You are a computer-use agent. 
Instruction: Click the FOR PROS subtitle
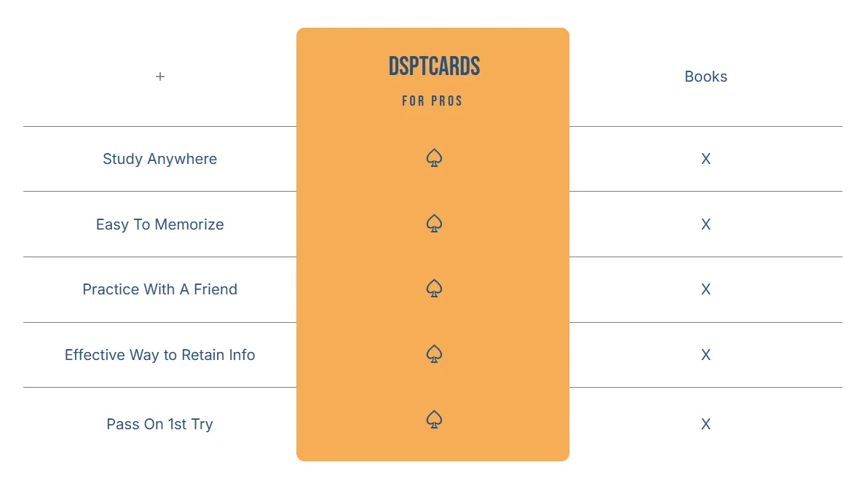(433, 101)
